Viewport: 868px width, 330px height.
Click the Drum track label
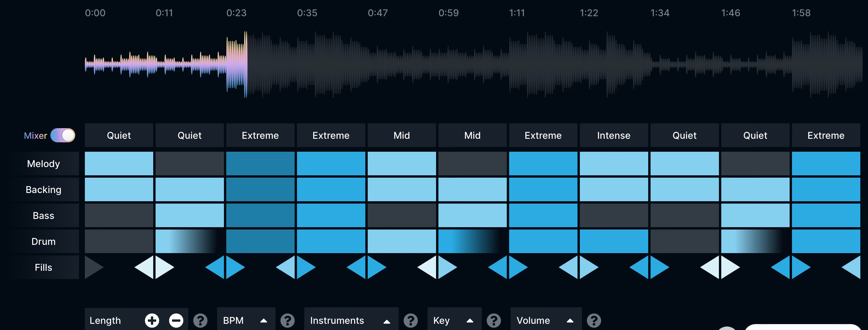44,241
